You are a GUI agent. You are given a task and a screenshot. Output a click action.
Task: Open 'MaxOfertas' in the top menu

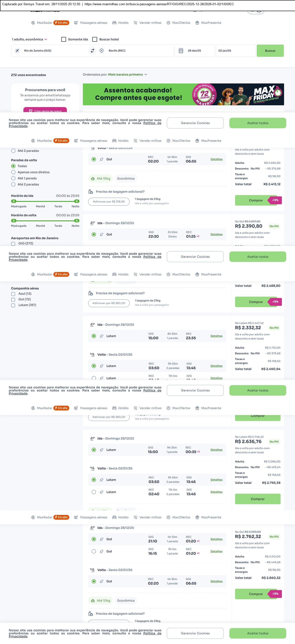click(x=181, y=23)
